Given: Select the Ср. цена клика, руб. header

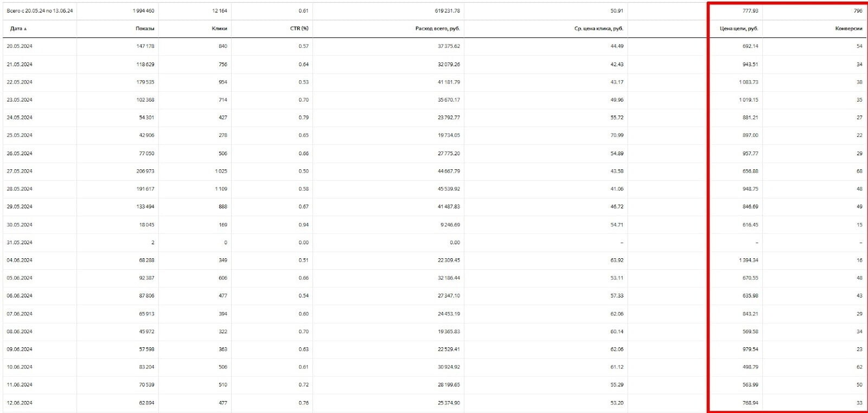Looking at the screenshot, I should (599, 29).
